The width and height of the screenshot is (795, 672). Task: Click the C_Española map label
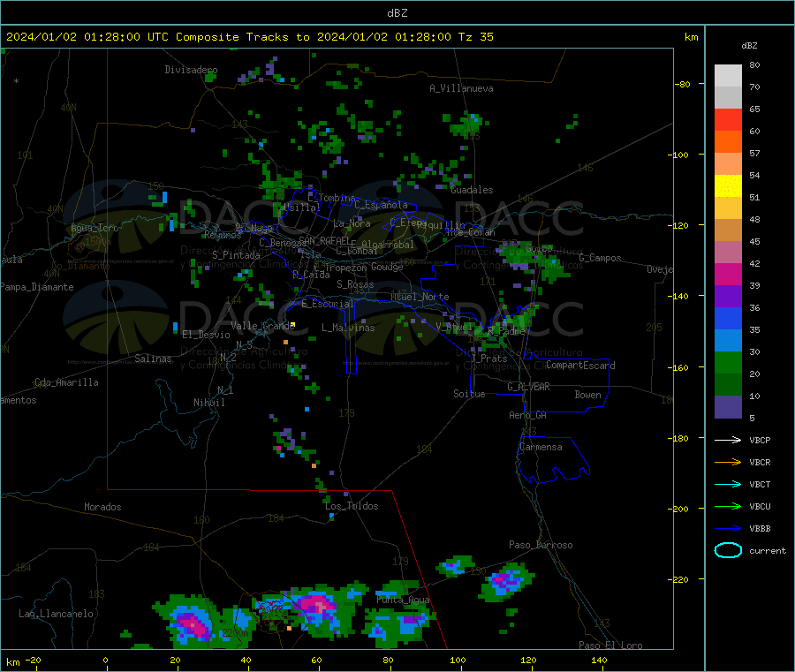point(381,205)
